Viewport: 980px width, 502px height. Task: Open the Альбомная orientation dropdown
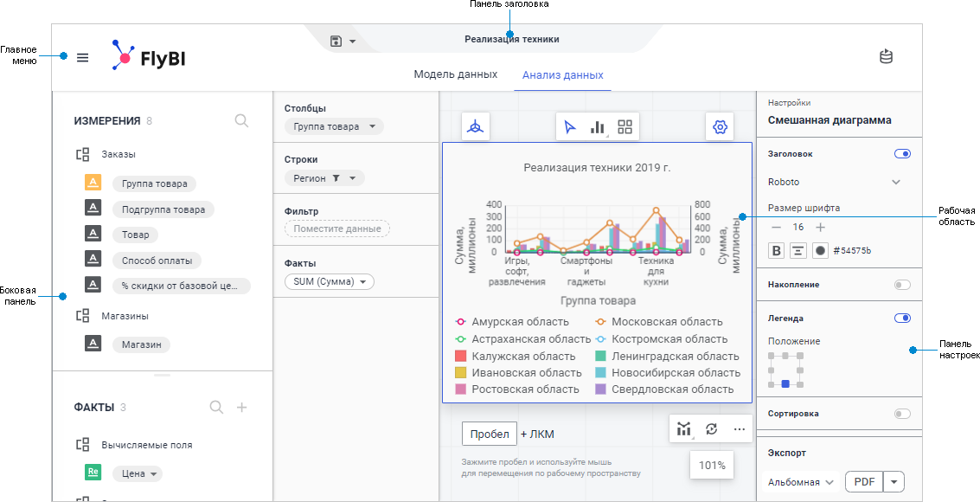coord(800,482)
